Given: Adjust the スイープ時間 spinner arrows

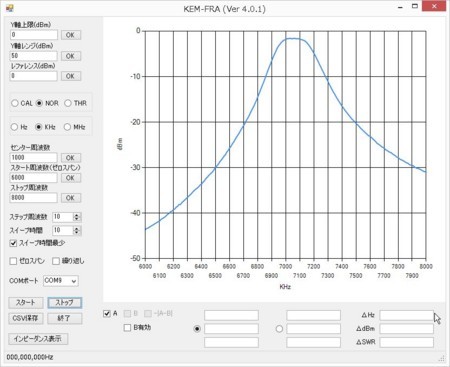Looking at the screenshot, I should point(77,230).
